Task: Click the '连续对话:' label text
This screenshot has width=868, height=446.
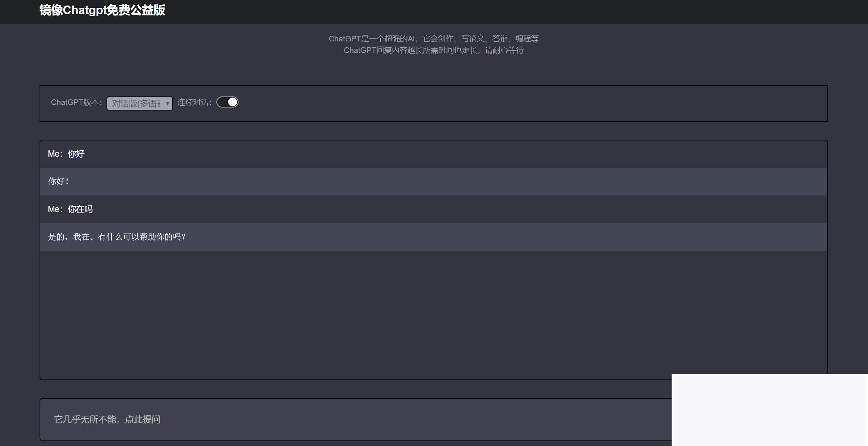Action: click(x=195, y=102)
